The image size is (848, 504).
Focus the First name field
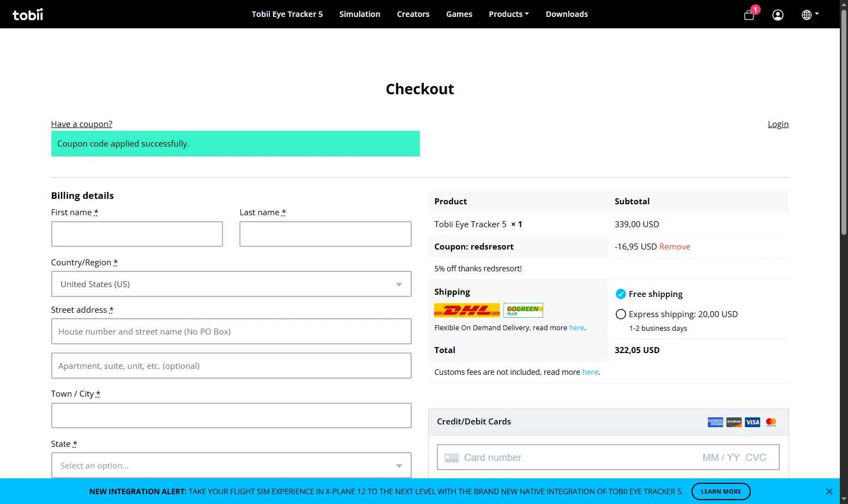tap(137, 234)
